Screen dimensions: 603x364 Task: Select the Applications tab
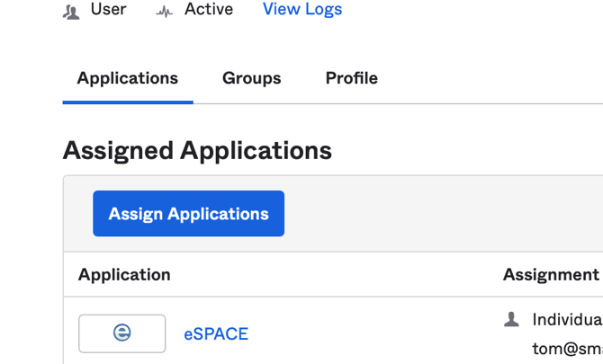coord(128,78)
